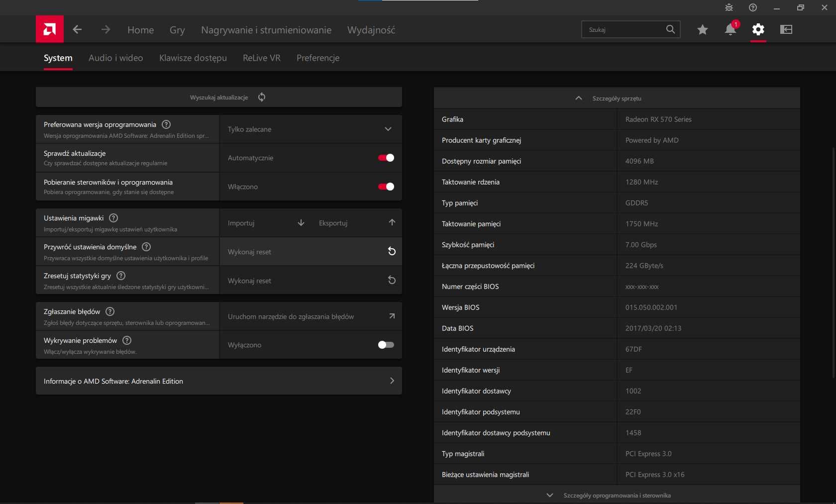Click the GDDR5 memory type value
The height and width of the screenshot is (504, 836).
pos(636,203)
